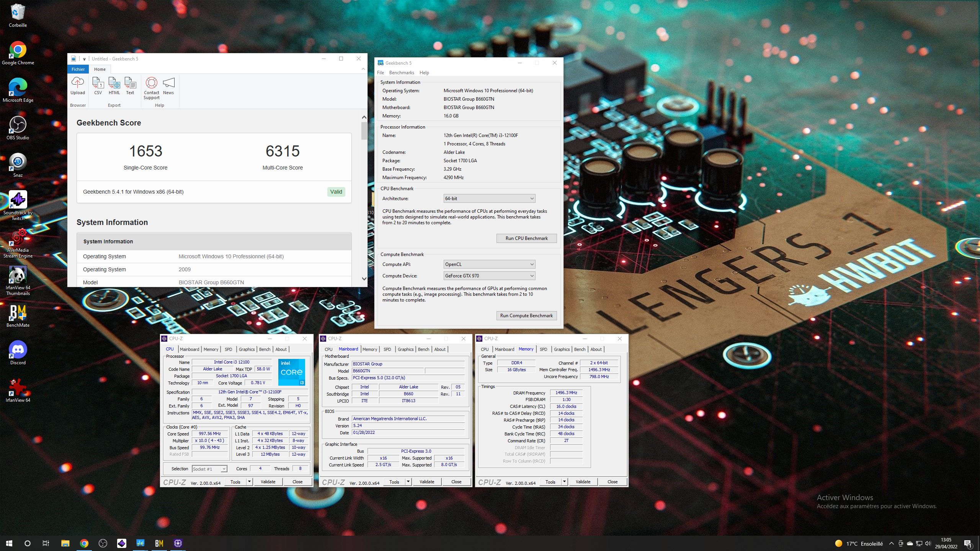
Task: Click Run Compute Benchmark button
Action: [526, 316]
